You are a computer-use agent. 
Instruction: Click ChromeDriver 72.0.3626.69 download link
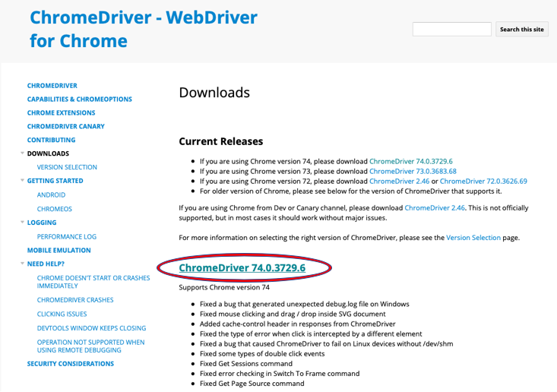[483, 182]
